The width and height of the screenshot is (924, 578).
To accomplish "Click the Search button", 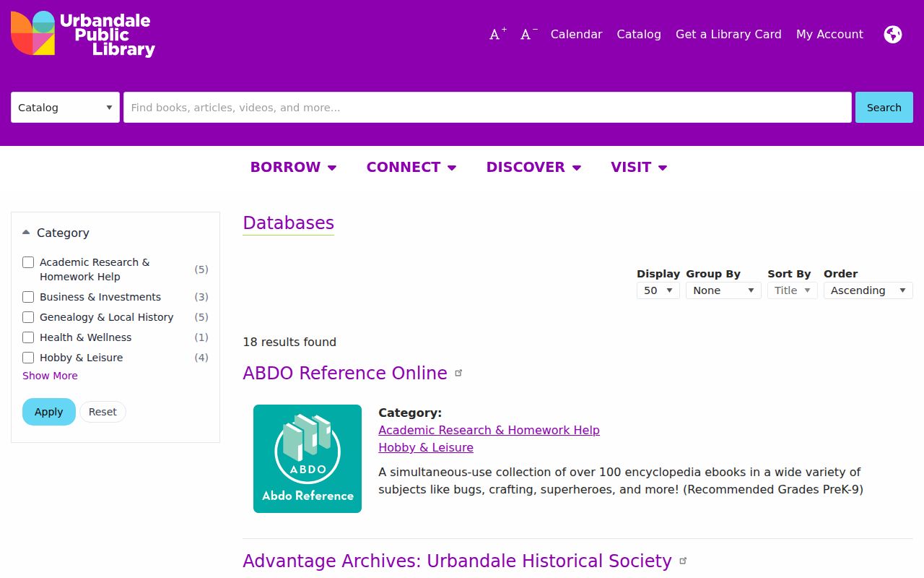I will 884,108.
